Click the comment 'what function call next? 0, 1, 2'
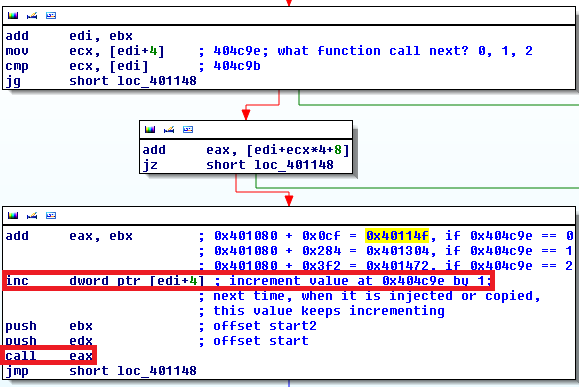Viewport: 579px width, 387px height. pos(405,51)
